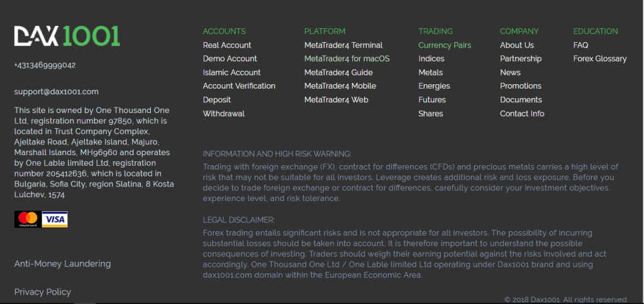This screenshot has width=644, height=304.
Task: Open About Us page
Action: click(x=517, y=45)
